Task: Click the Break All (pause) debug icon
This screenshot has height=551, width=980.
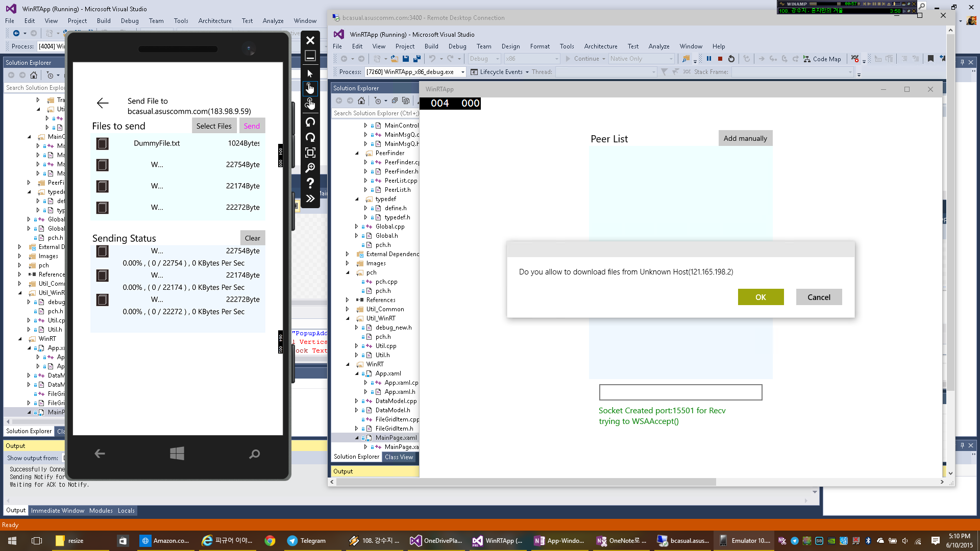Action: pos(709,59)
